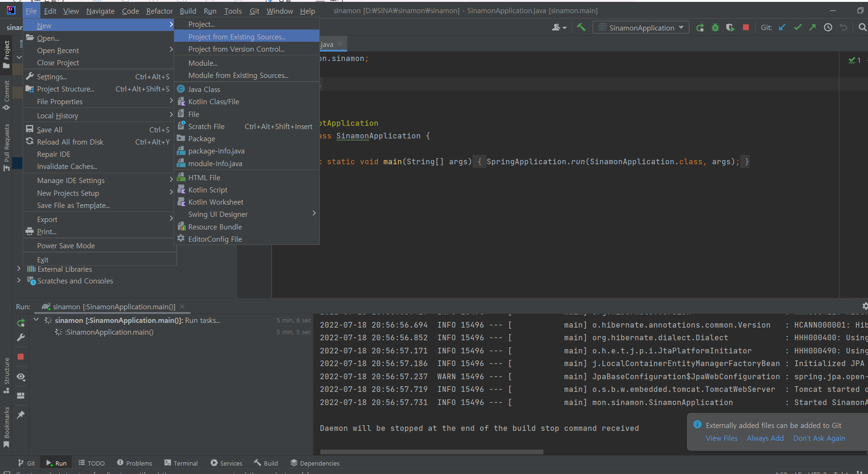Expand External Libraries tree node

(19, 269)
